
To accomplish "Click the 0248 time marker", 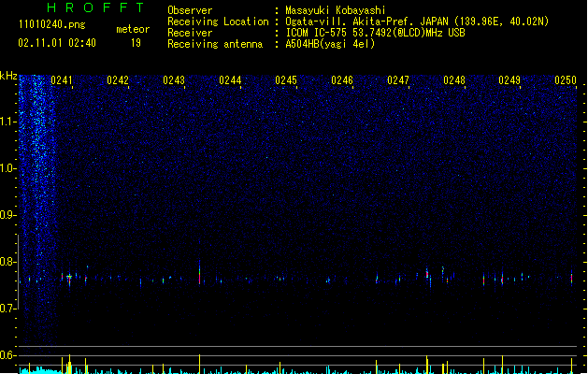I will 454,80.
